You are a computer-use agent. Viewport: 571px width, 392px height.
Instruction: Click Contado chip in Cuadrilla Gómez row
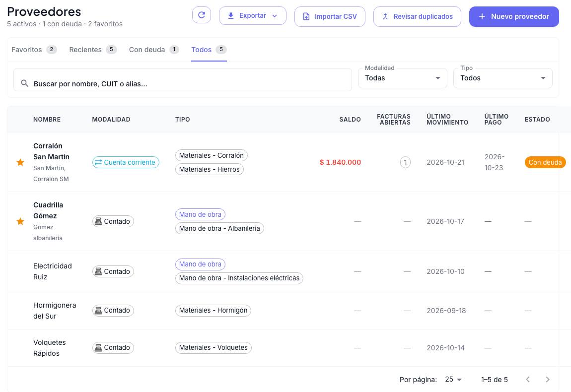point(113,221)
